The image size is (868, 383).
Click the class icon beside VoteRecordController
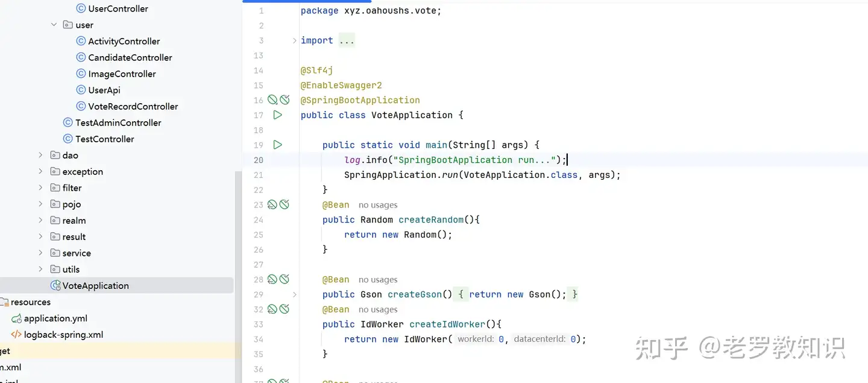81,106
